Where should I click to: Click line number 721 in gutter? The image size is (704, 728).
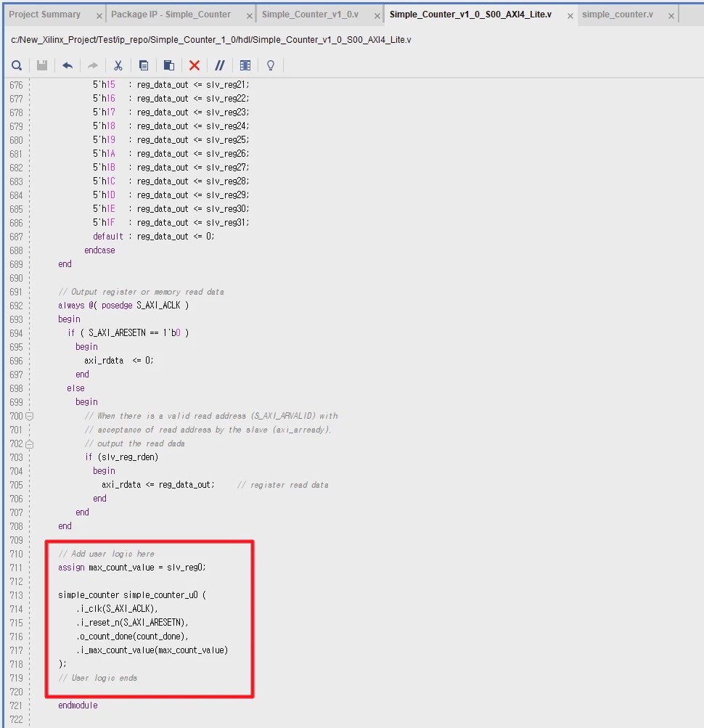(16, 705)
